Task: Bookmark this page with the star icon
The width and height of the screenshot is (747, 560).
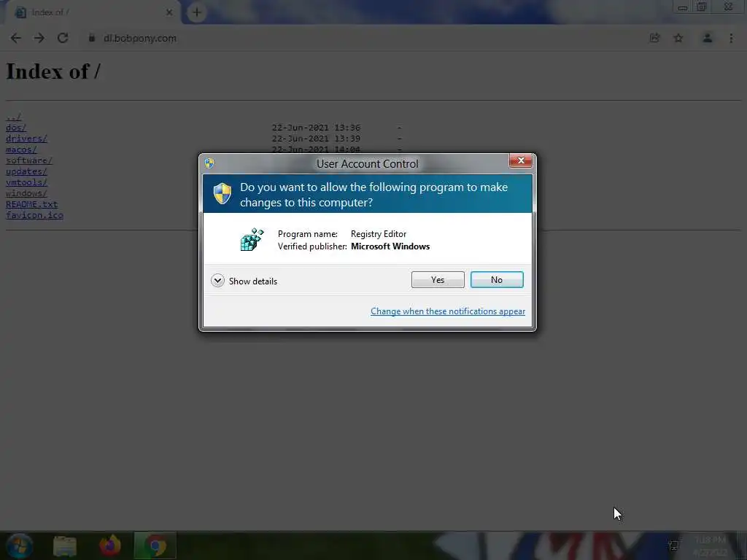Action: 678,38
